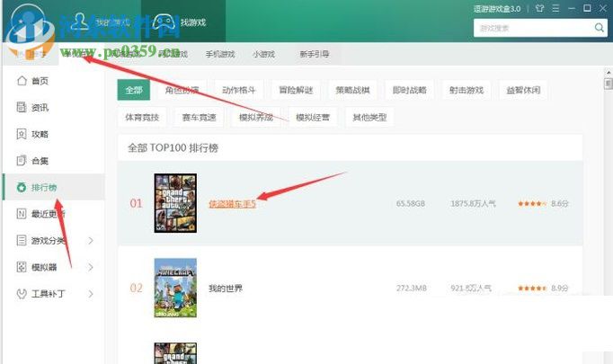Filter ranking by 赛车竞速

click(x=199, y=117)
